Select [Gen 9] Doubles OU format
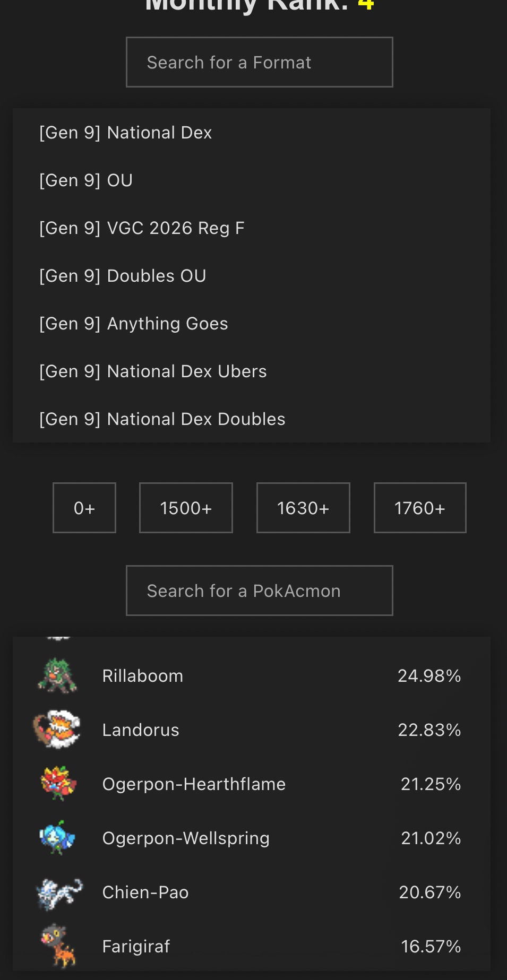 pyautogui.click(x=123, y=276)
